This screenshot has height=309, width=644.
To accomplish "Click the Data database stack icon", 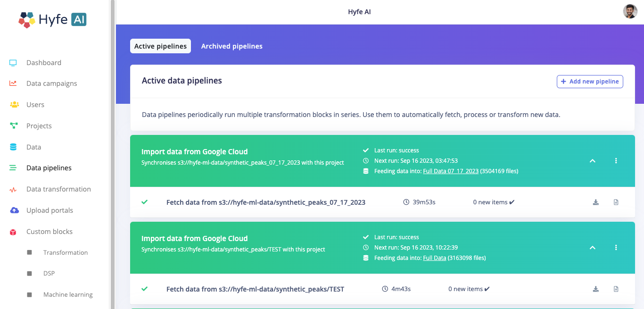I will [x=13, y=147].
